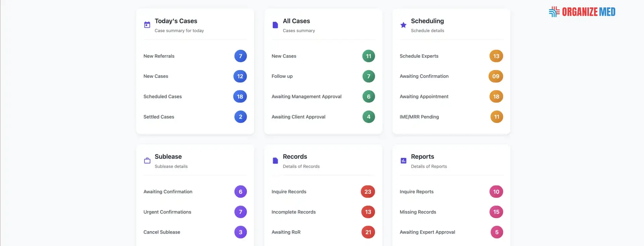This screenshot has height=246, width=644.
Task: Click the briefcase icon on Sublease card
Action: tap(147, 160)
